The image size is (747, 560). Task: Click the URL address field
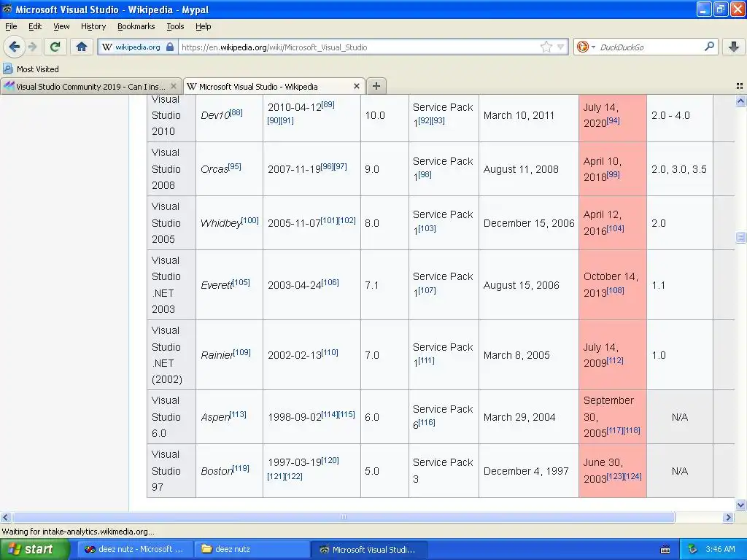tap(359, 47)
